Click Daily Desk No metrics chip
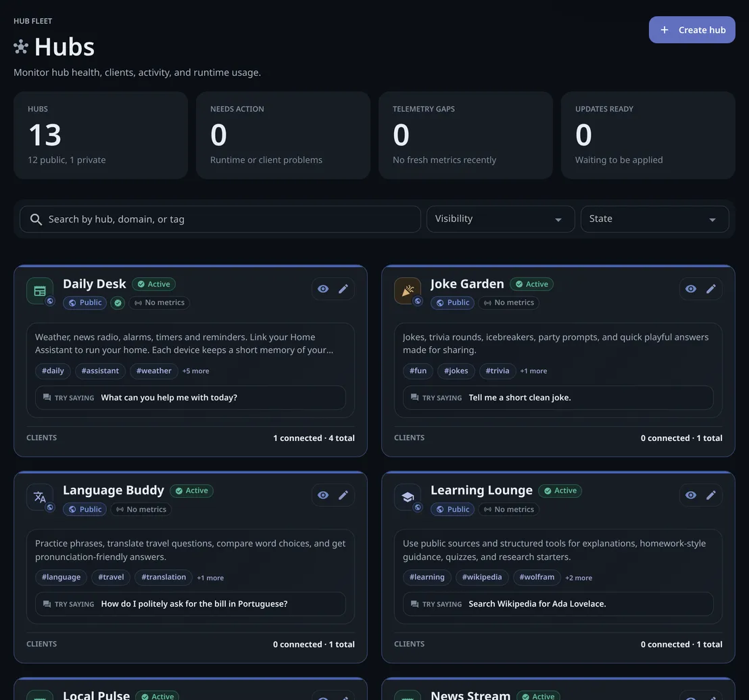 click(x=159, y=302)
